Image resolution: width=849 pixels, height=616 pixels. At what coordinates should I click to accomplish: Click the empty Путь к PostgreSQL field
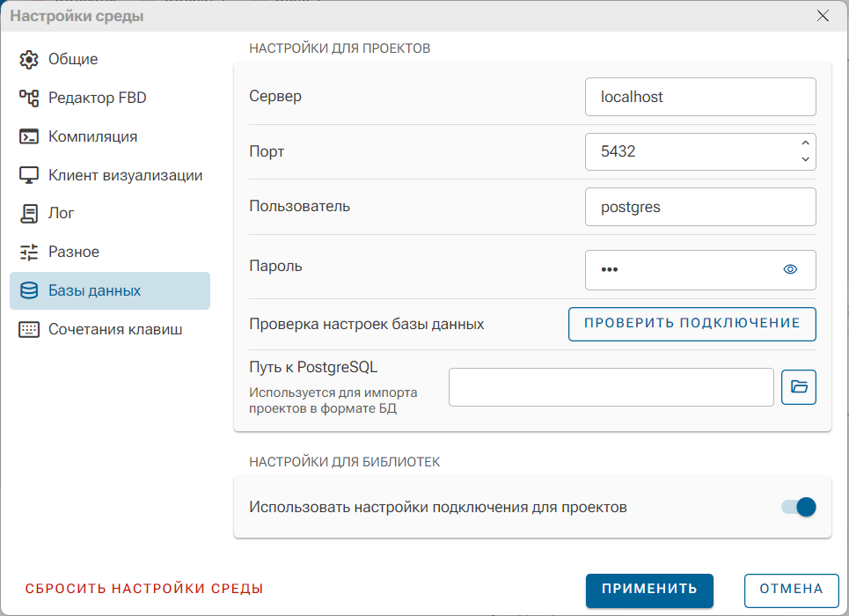pos(611,387)
